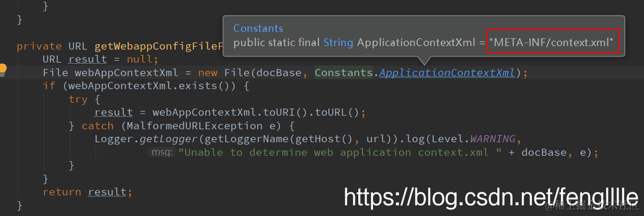This screenshot has height=216, width=644.
Task: Click the yellow lightbulb intention icon
Action: pyautogui.click(x=3, y=70)
